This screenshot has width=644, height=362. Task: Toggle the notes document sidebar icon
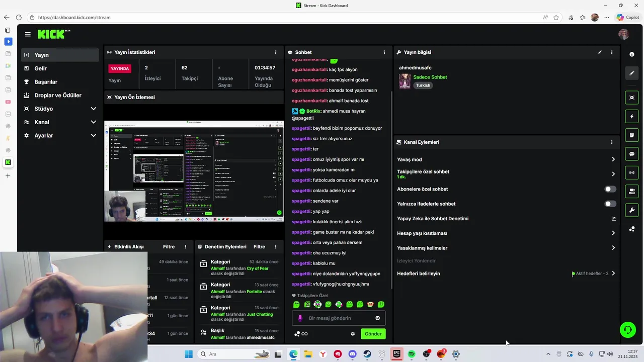click(632, 135)
